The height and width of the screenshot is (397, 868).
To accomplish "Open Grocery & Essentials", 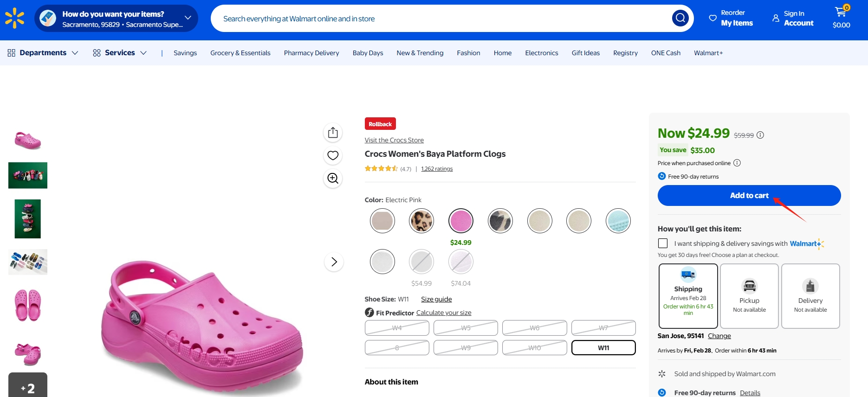I will click(x=240, y=53).
